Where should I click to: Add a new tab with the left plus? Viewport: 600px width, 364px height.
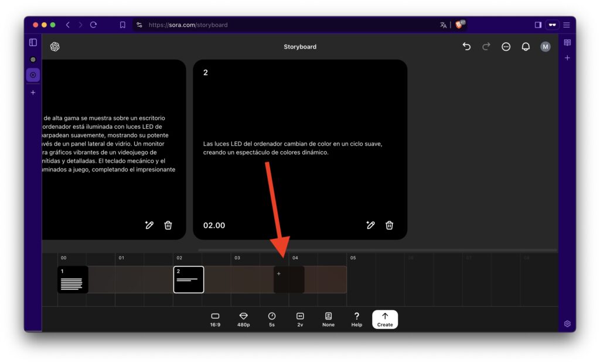coord(33,92)
